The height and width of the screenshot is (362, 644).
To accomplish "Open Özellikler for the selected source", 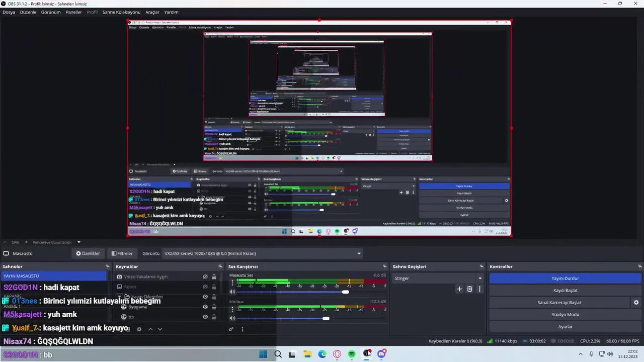I will pyautogui.click(x=88, y=253).
